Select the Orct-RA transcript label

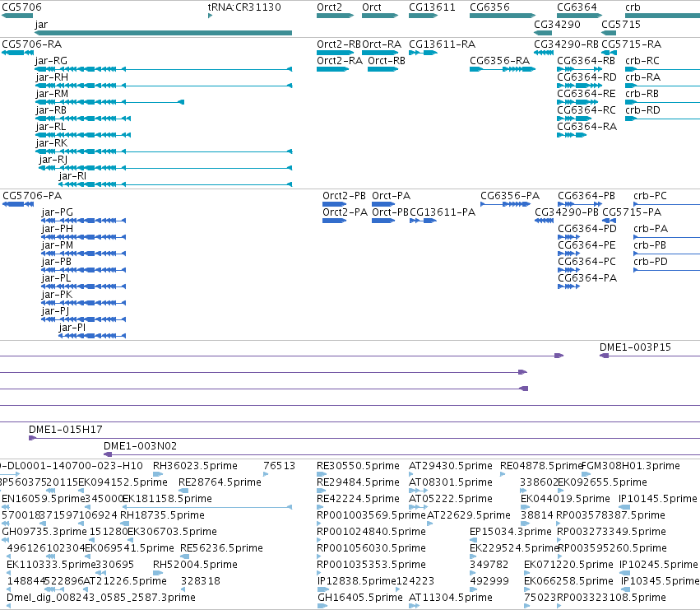382,44
